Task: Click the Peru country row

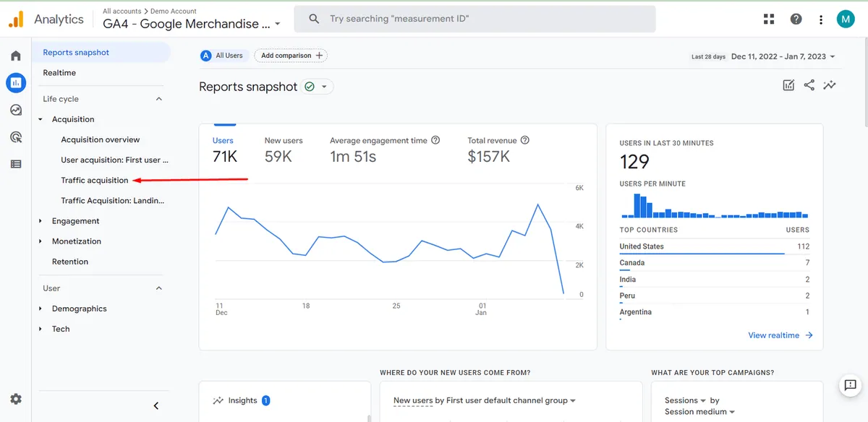Action: pyautogui.click(x=714, y=296)
